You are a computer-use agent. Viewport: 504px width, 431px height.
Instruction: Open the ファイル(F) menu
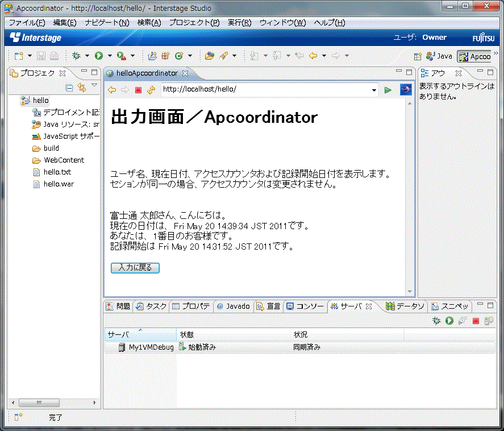(x=27, y=23)
